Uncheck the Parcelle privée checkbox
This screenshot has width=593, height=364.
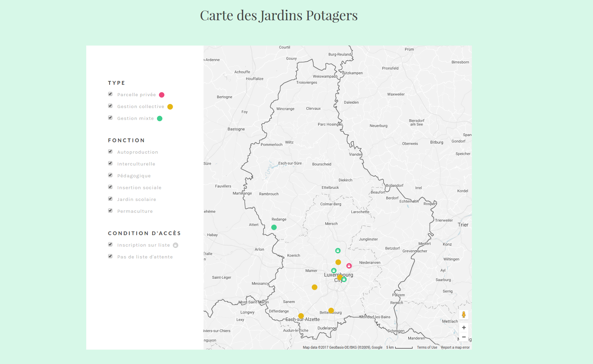click(110, 94)
